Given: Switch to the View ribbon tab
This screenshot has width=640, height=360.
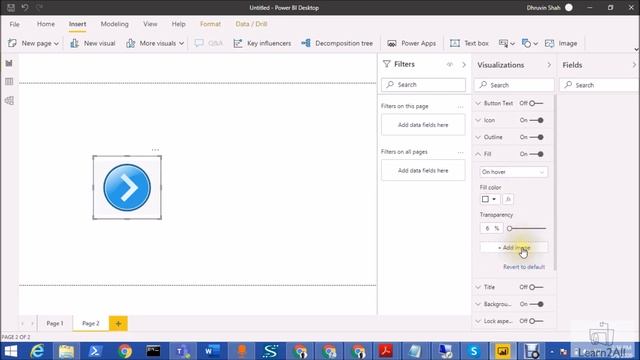Looking at the screenshot, I should point(150,24).
